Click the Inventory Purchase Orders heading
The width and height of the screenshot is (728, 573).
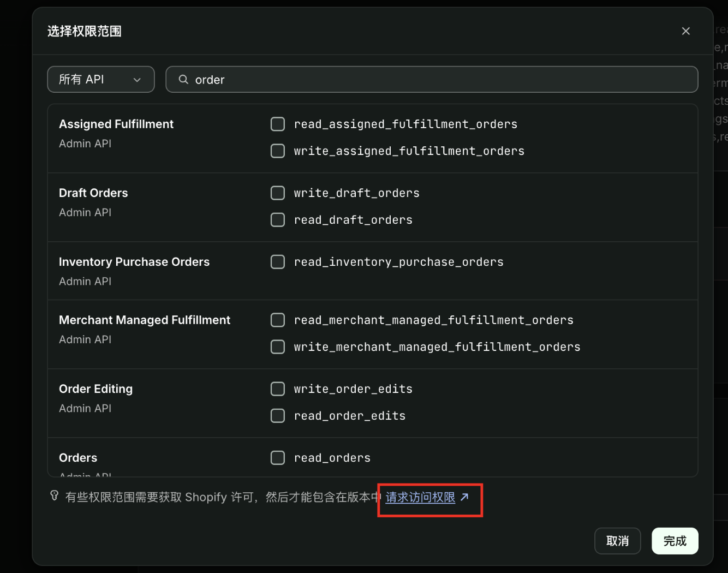click(134, 262)
